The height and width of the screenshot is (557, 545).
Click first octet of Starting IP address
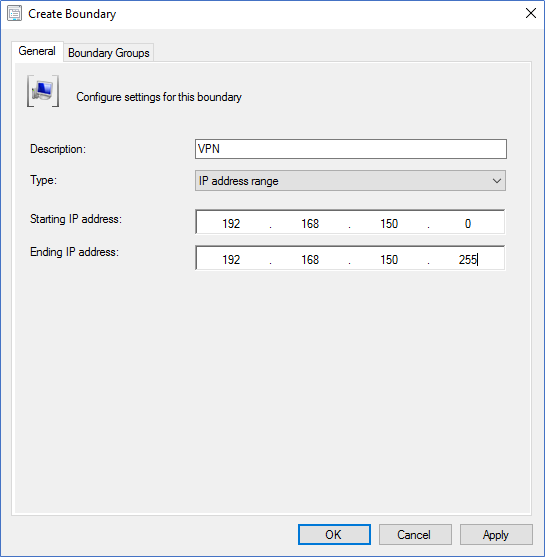click(x=231, y=223)
